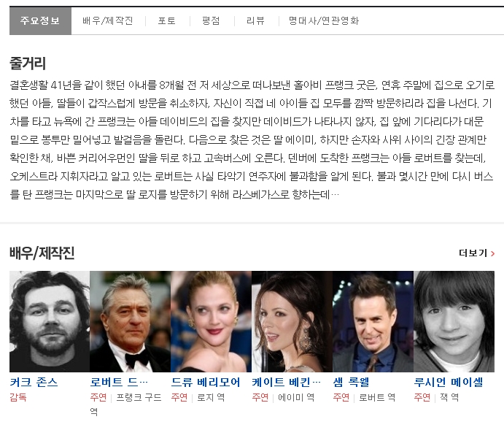Click the 샘 록웰 name link
This screenshot has height=422, width=504.
coord(351,382)
